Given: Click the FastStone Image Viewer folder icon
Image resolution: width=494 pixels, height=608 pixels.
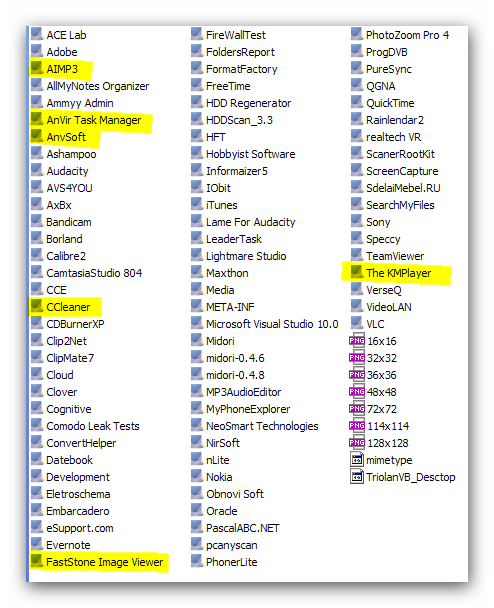Looking at the screenshot, I should [37, 561].
